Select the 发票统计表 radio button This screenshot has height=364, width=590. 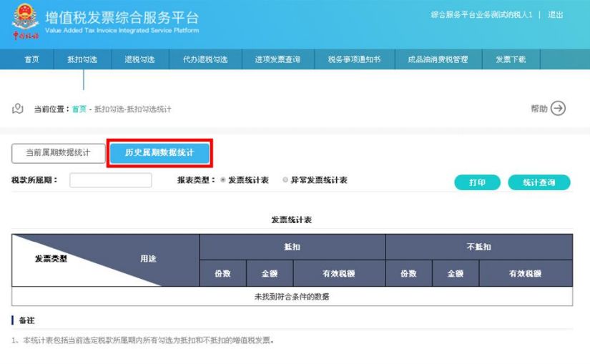coord(223,180)
